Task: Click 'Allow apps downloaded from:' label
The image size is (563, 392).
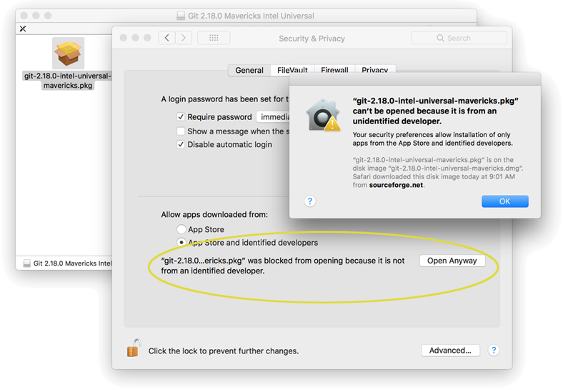Action: pyautogui.click(x=214, y=215)
